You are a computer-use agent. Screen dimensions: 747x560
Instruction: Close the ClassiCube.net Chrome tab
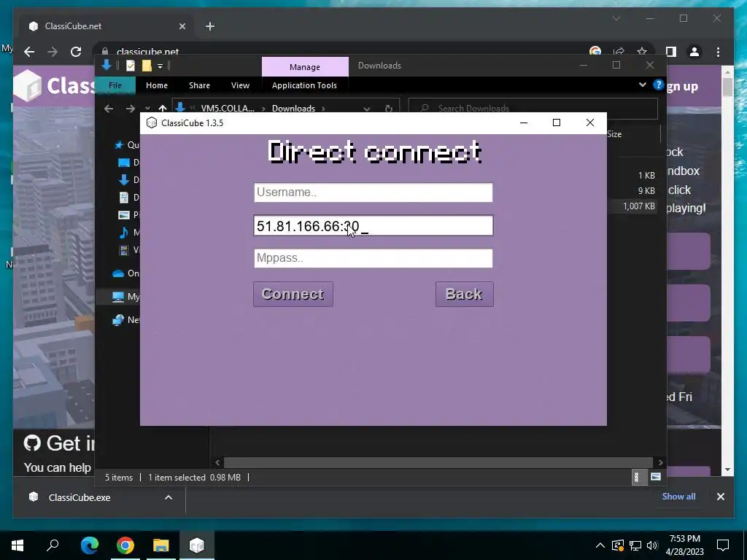[x=182, y=26]
